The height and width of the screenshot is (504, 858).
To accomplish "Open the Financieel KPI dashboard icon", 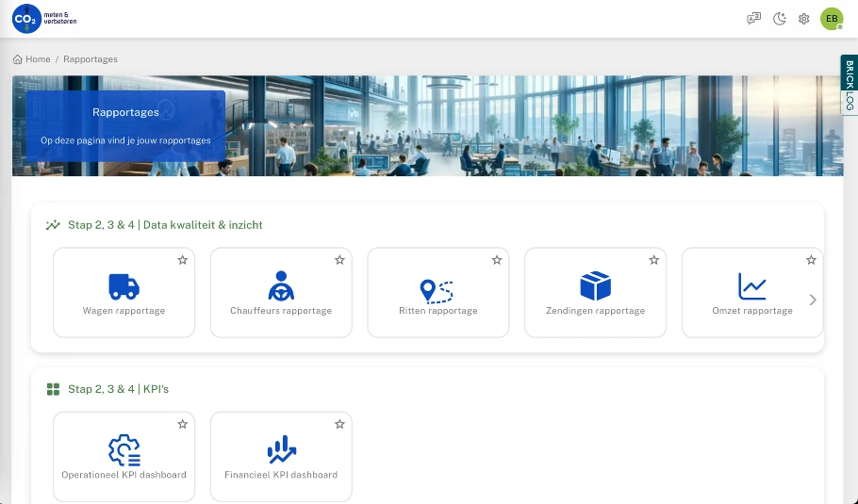I will (x=281, y=450).
